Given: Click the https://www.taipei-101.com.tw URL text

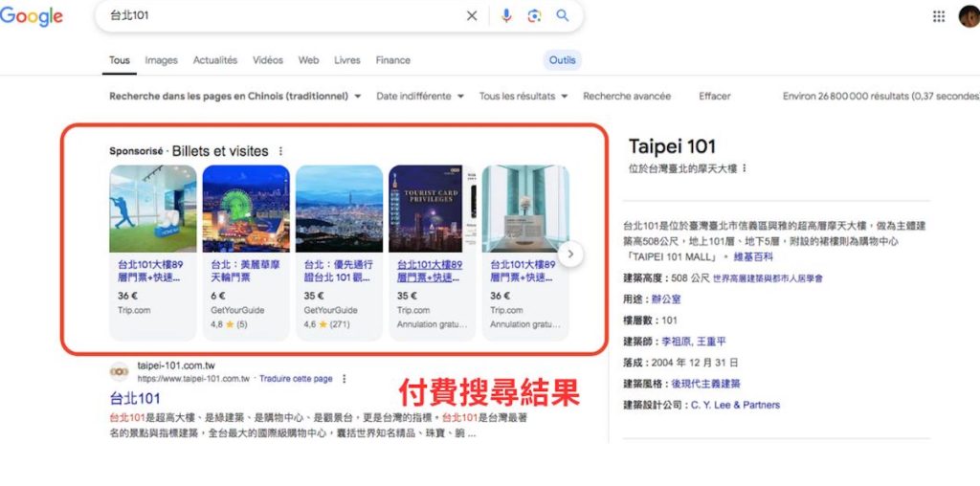Looking at the screenshot, I should 193,379.
